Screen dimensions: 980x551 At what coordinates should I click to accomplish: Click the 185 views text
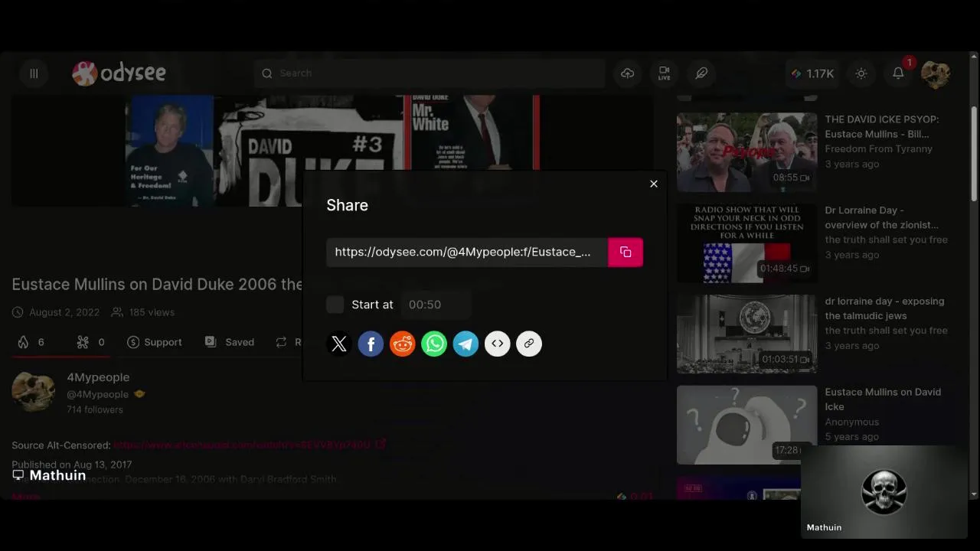152,312
